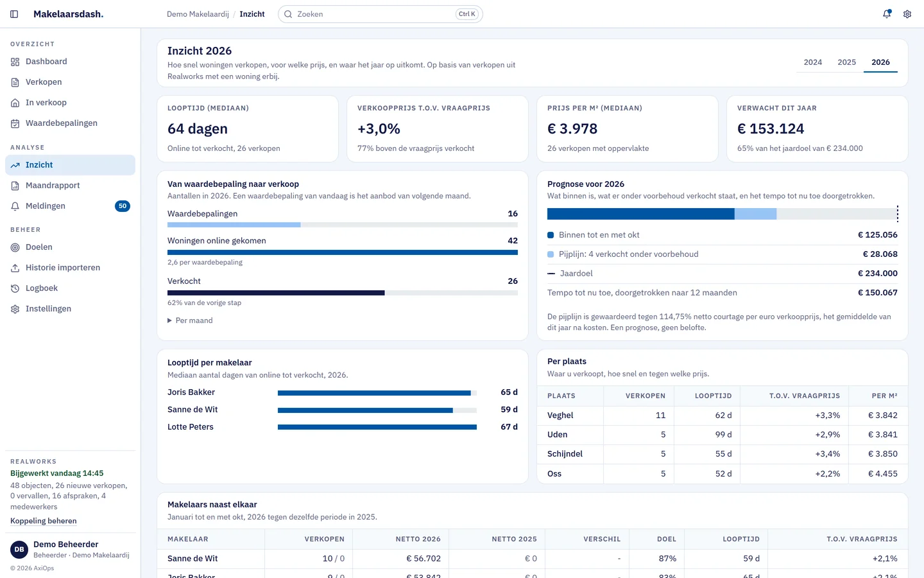Click the Historie importeren upload icon
The height and width of the screenshot is (578, 924).
click(15, 268)
